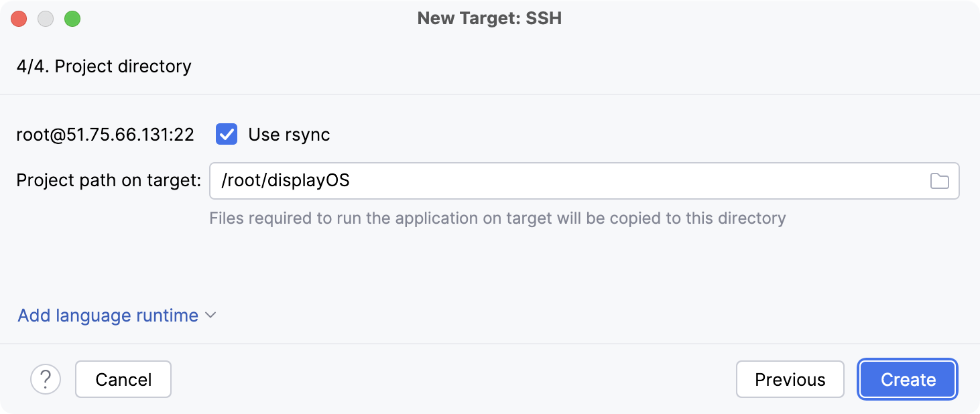
Task: Open help via the circled question mark
Action: click(46, 379)
